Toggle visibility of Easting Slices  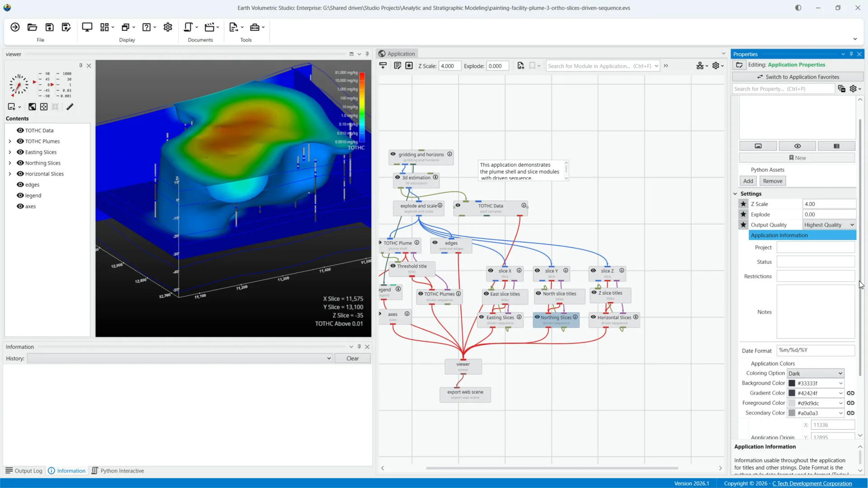tap(20, 152)
